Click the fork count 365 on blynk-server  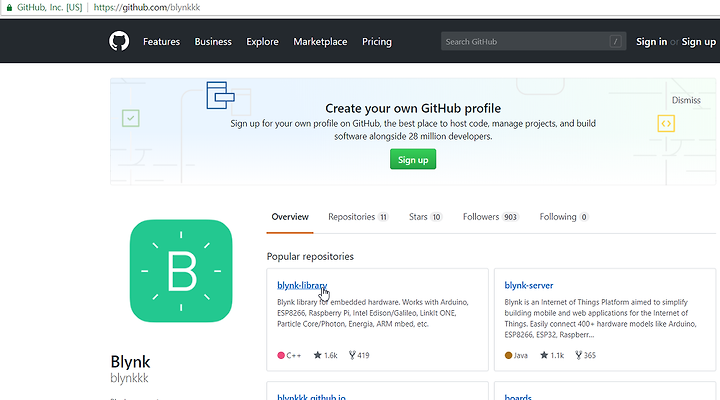[x=585, y=355]
